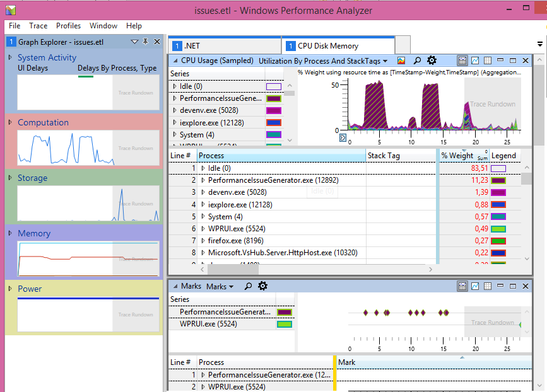Open Graph Explorer panel options dropdown

coord(134,42)
